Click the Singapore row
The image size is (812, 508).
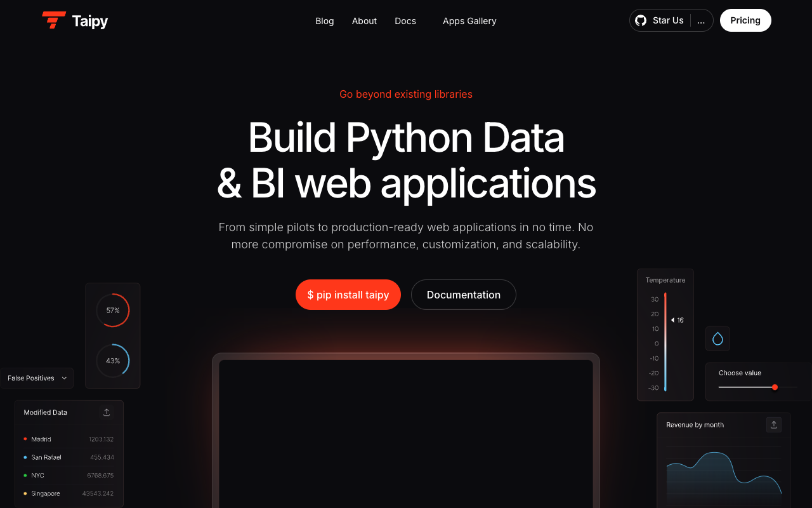click(x=69, y=493)
